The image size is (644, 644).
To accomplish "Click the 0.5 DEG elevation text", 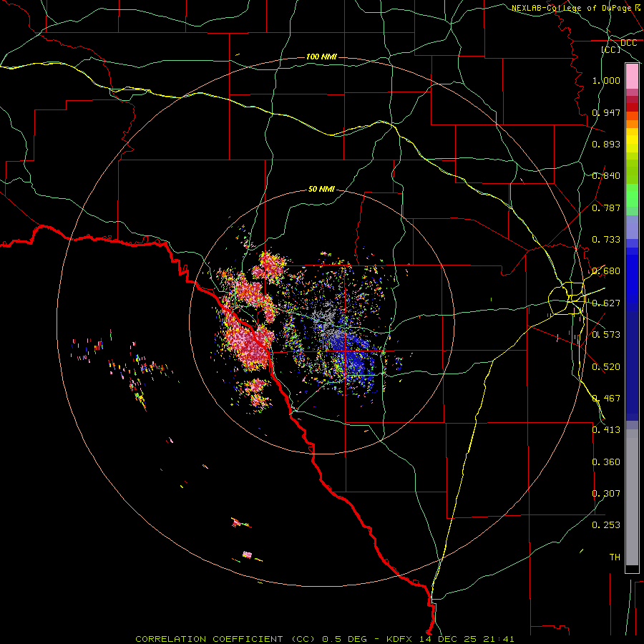I will point(343,639).
